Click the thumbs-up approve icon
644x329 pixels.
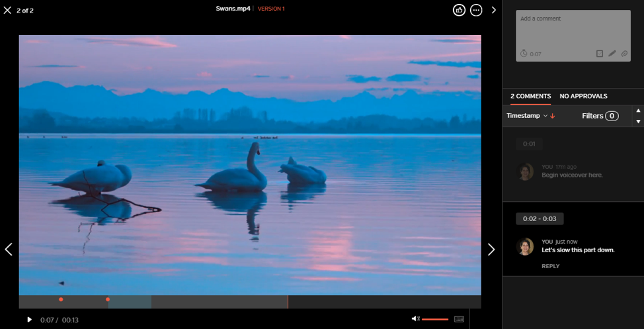[x=459, y=11]
